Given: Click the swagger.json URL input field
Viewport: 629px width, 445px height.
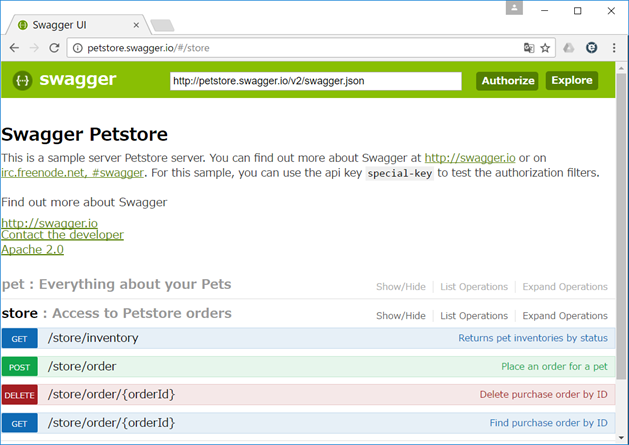Looking at the screenshot, I should pyautogui.click(x=316, y=81).
